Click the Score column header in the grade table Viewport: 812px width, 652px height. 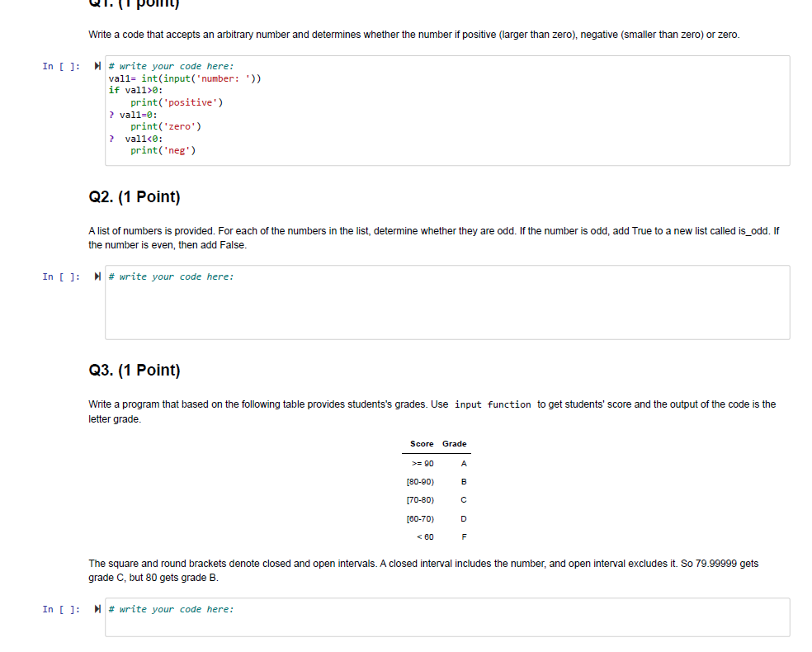(x=420, y=444)
